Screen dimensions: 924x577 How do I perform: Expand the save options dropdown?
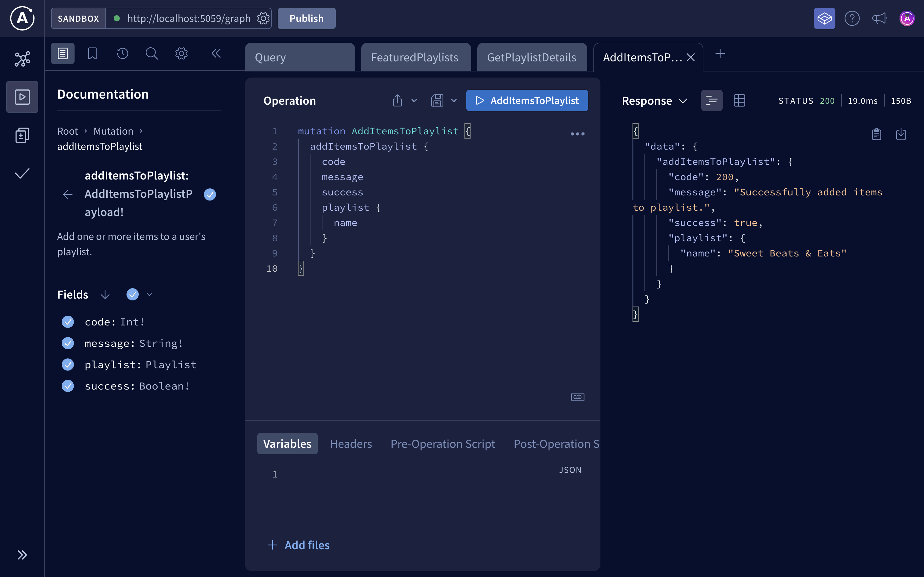coord(454,100)
